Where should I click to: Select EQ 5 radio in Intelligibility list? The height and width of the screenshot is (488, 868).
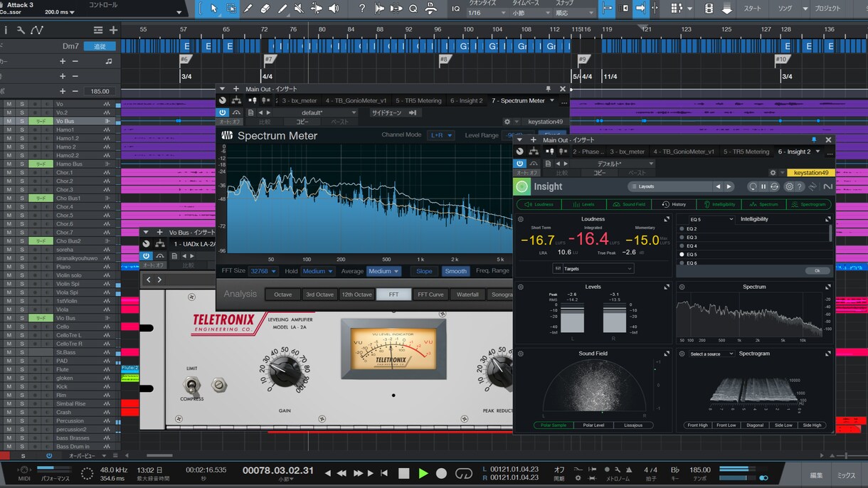coord(682,254)
